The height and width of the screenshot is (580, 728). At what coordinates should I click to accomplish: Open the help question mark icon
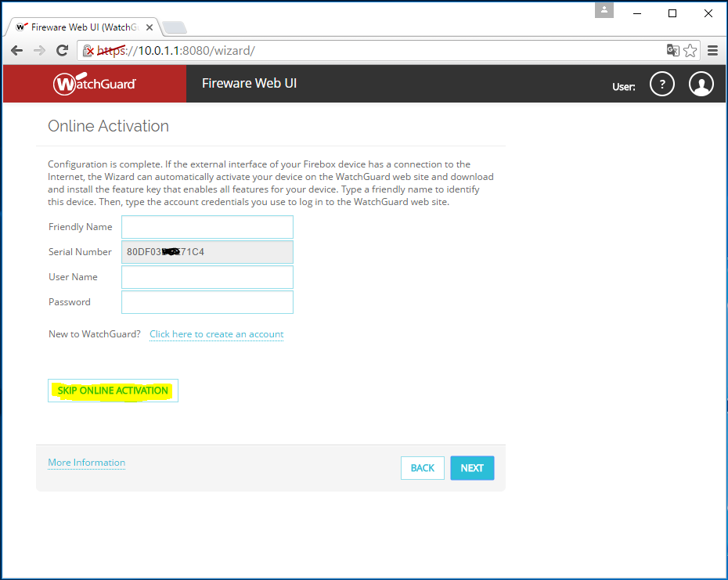pos(662,85)
